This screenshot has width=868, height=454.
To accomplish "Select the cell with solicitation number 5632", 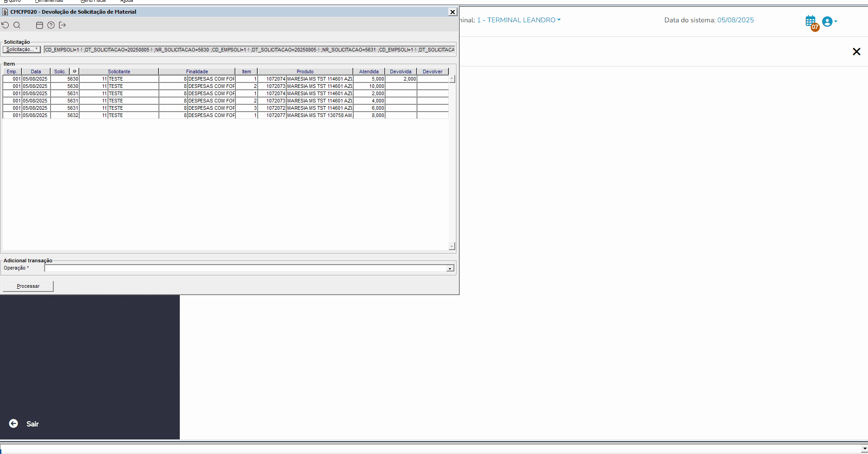I will tap(65, 115).
